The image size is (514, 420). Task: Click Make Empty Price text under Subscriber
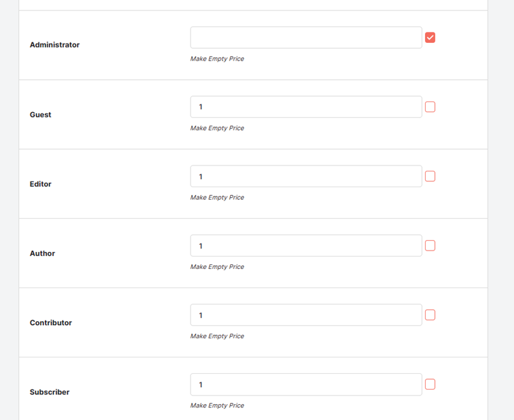click(x=217, y=405)
